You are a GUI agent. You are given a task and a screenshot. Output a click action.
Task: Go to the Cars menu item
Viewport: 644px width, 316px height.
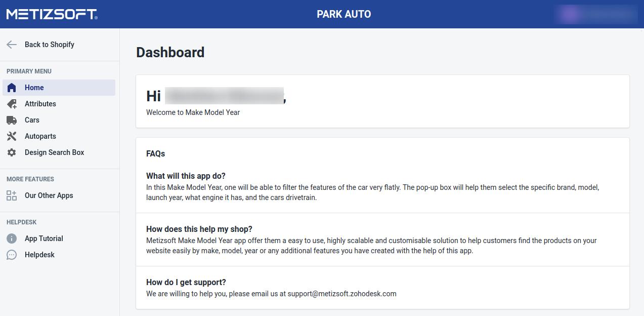click(32, 120)
